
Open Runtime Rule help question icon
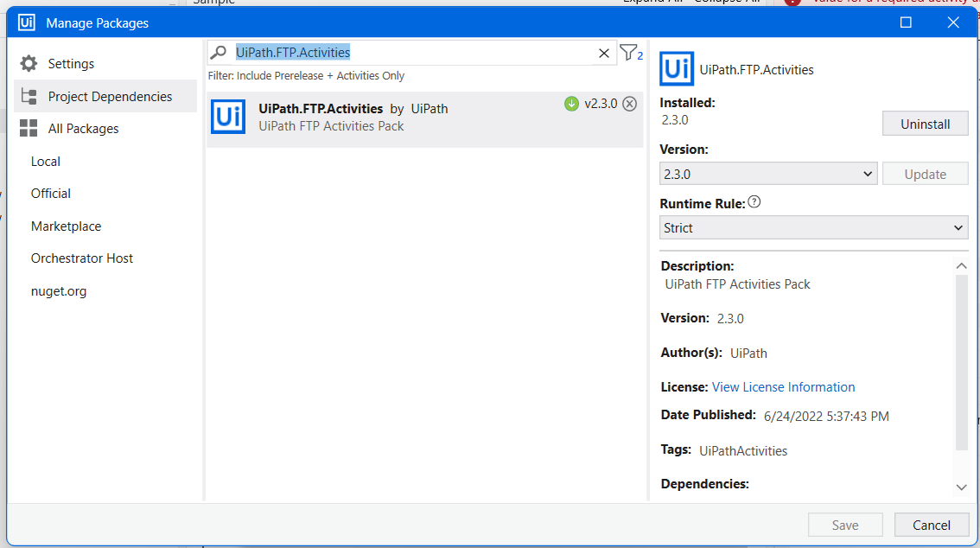754,202
